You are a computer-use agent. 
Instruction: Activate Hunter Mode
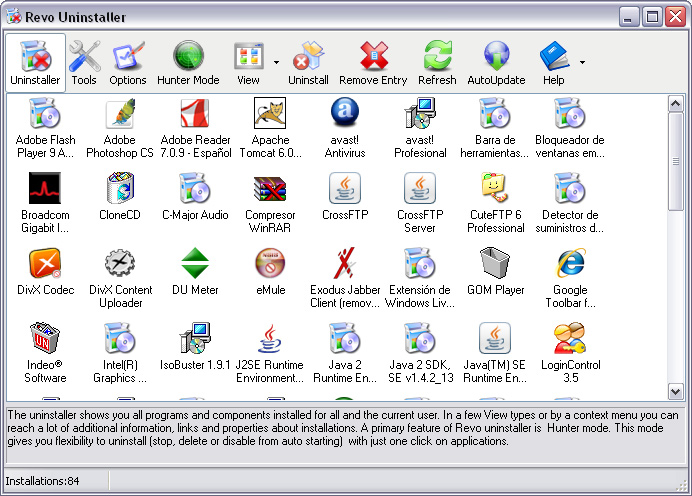click(x=188, y=63)
